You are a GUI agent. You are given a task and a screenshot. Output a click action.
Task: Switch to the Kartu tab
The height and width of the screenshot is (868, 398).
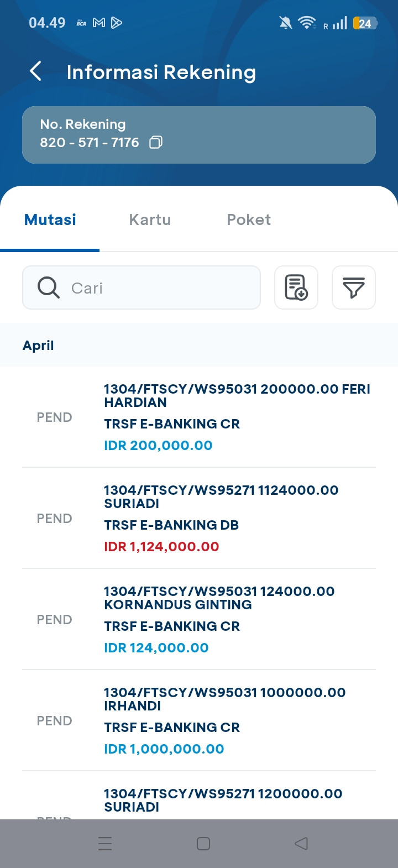click(150, 220)
